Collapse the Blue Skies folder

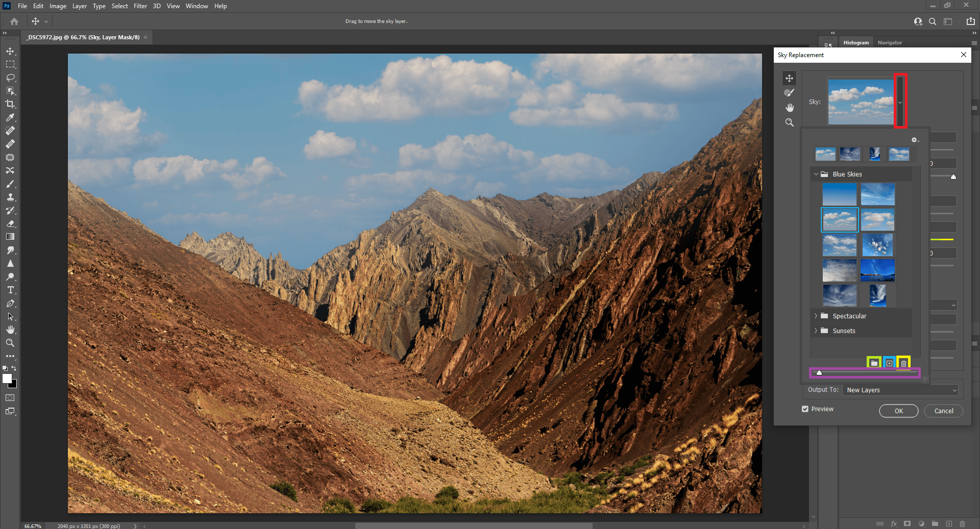[x=816, y=174]
